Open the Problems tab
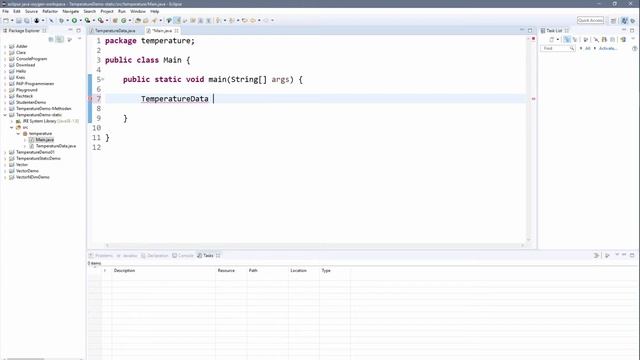 [101, 256]
